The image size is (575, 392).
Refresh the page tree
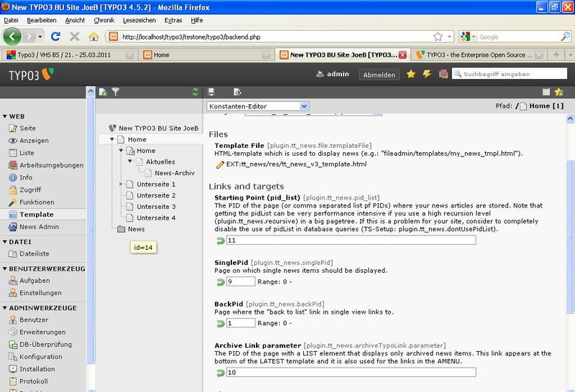(195, 92)
